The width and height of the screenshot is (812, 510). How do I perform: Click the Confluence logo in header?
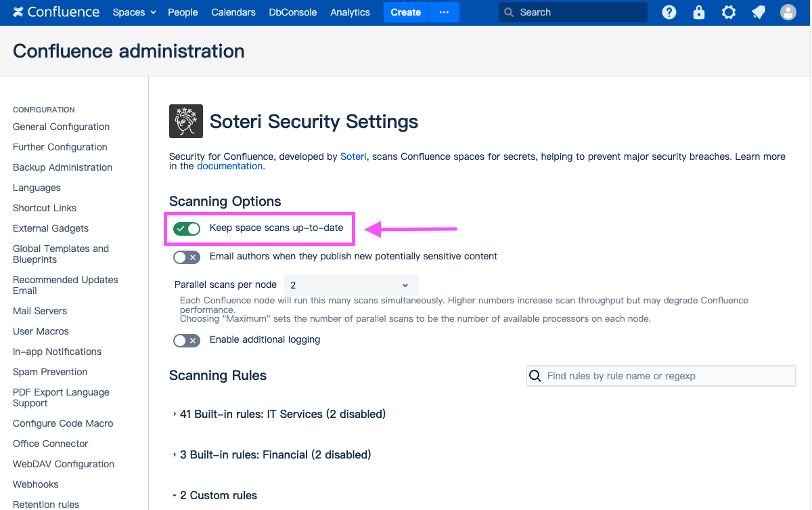click(56, 12)
